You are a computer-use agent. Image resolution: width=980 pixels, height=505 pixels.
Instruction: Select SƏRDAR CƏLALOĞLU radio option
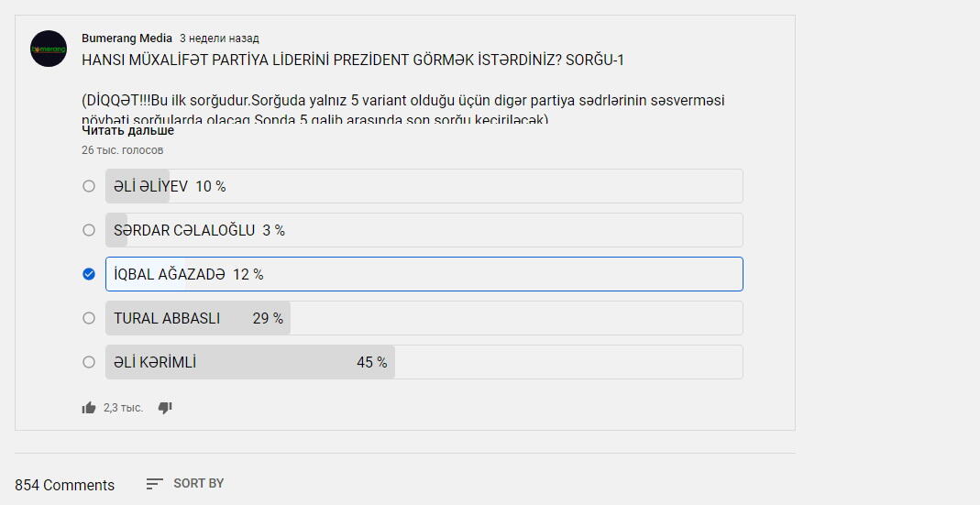coord(89,230)
